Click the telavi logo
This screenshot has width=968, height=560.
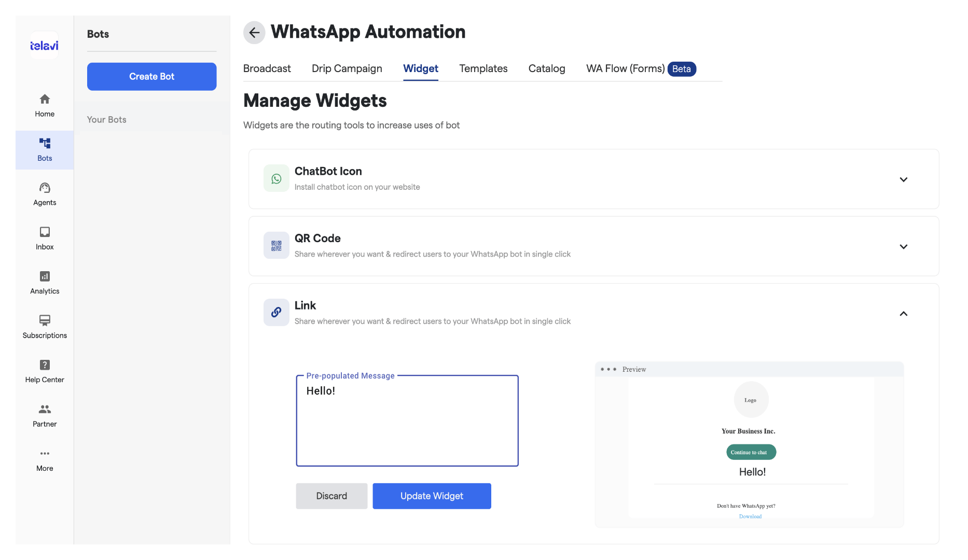45,46
